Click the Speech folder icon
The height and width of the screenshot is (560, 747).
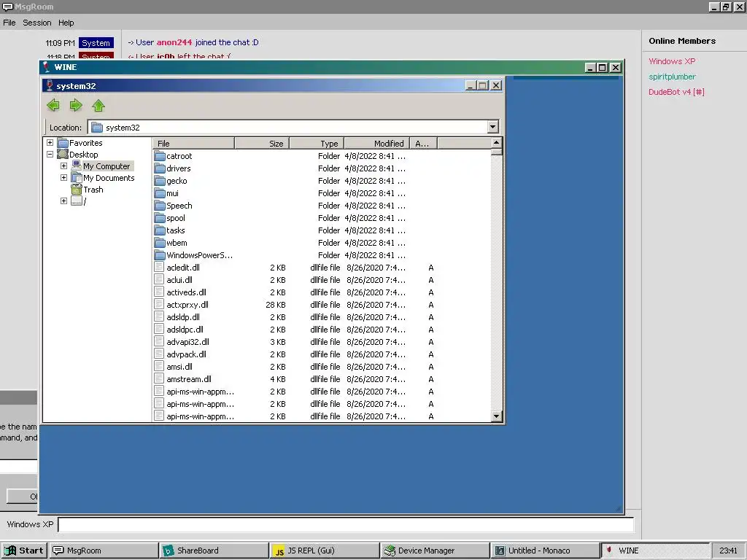click(160, 205)
